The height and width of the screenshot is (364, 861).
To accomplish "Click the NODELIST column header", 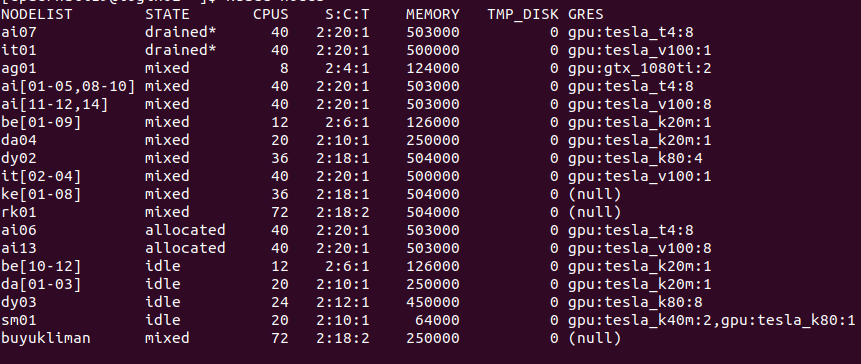I will pos(36,14).
